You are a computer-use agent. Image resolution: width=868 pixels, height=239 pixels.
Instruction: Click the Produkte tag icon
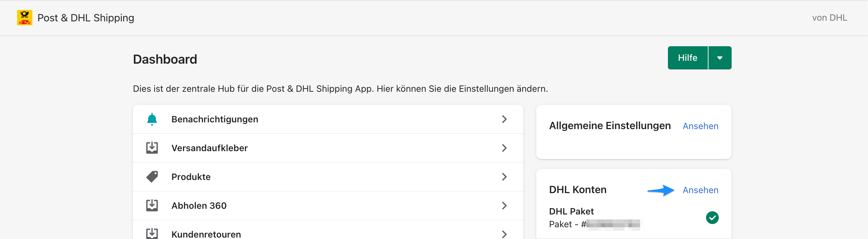click(x=152, y=177)
